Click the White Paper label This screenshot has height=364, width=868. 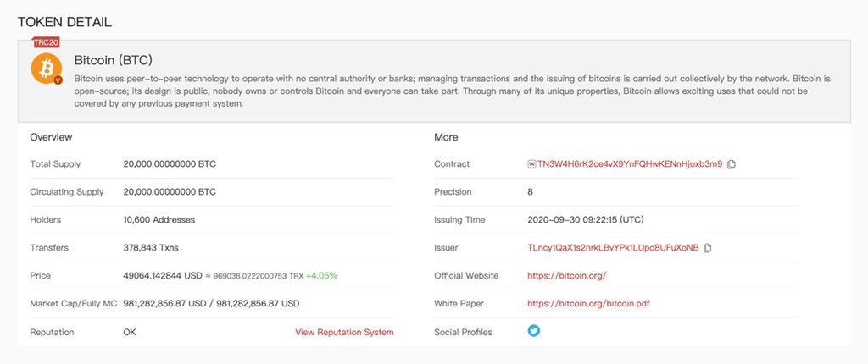pyautogui.click(x=459, y=303)
